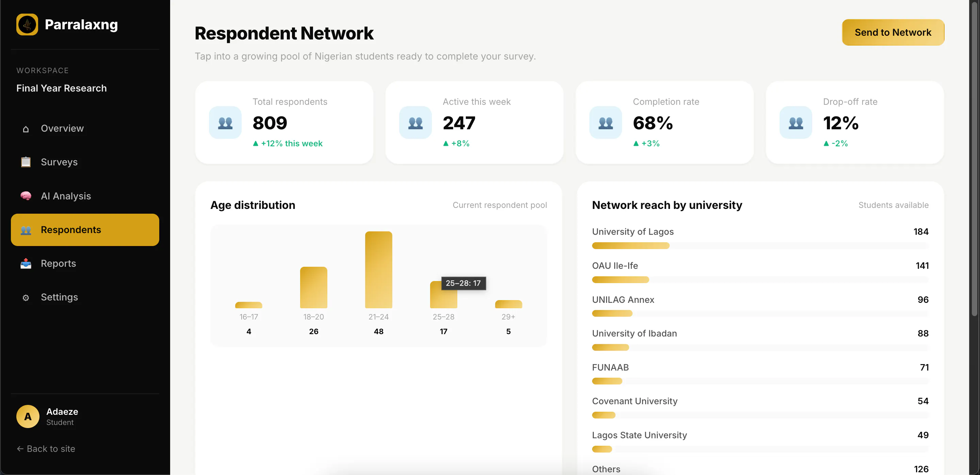Click the Reports inbox icon

pos(26,264)
